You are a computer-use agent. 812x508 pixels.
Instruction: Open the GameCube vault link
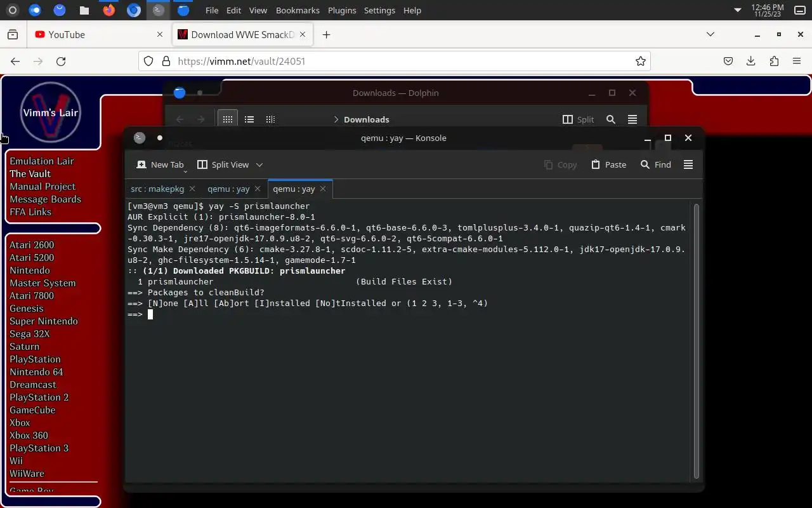(x=32, y=410)
